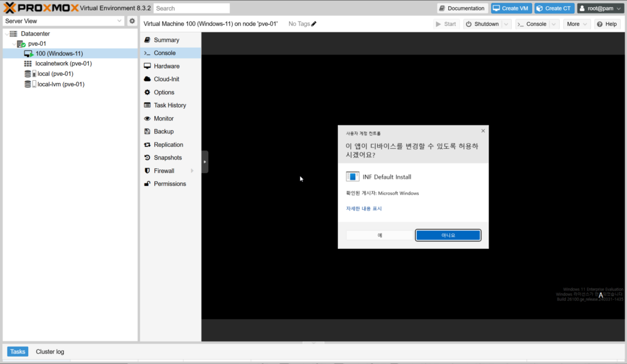The width and height of the screenshot is (627, 364).
Task: Click the 자세한 내용 표시 link
Action: (364, 209)
